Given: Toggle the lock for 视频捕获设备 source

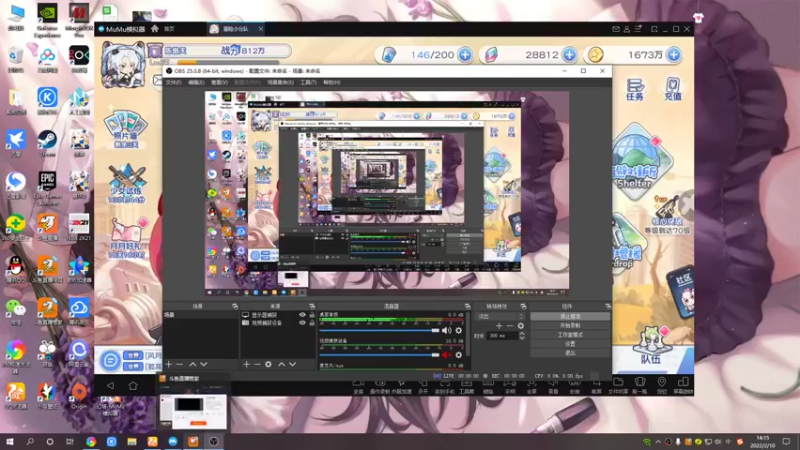Looking at the screenshot, I should tap(312, 323).
